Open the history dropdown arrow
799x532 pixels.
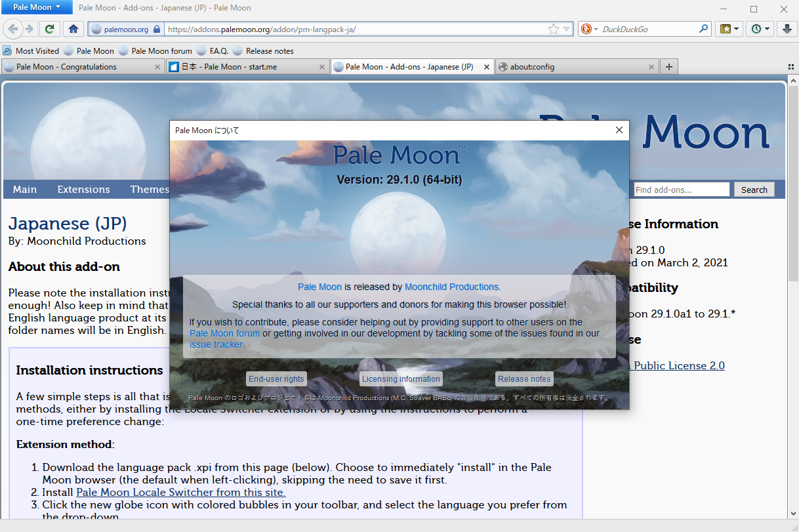click(x=766, y=29)
